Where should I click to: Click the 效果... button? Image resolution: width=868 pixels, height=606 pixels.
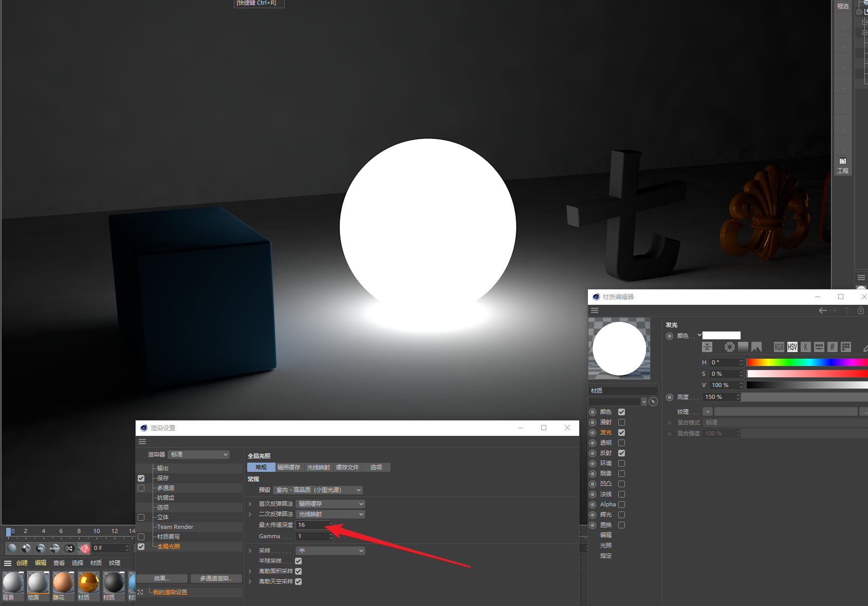point(162,578)
